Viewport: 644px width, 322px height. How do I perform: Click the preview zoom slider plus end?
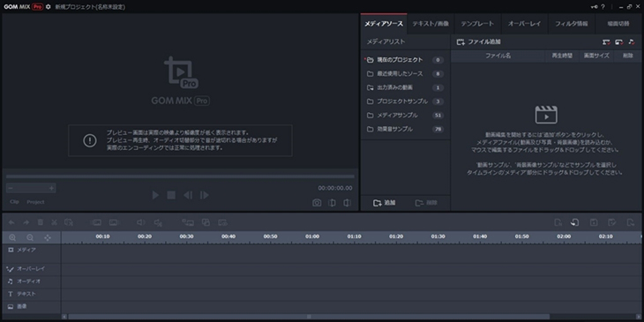(x=52, y=188)
